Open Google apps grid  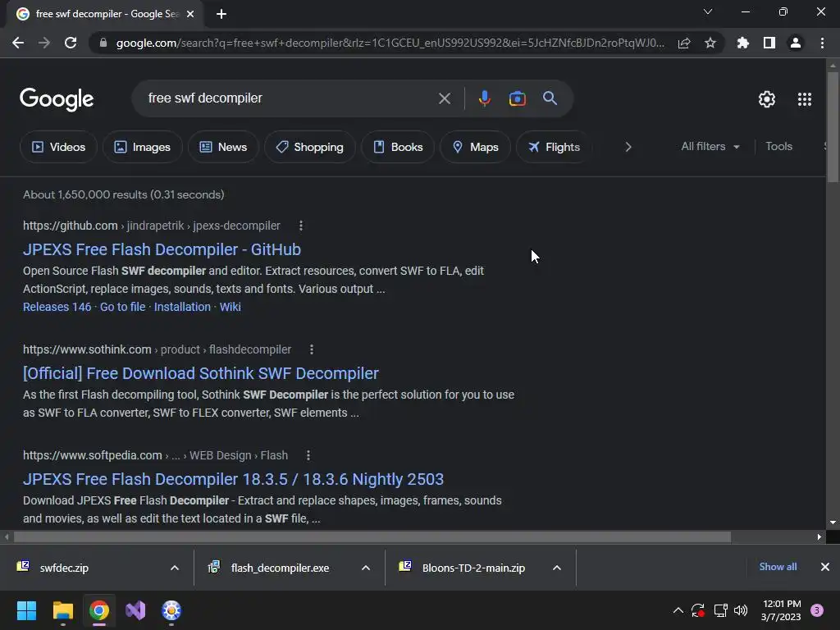point(805,99)
